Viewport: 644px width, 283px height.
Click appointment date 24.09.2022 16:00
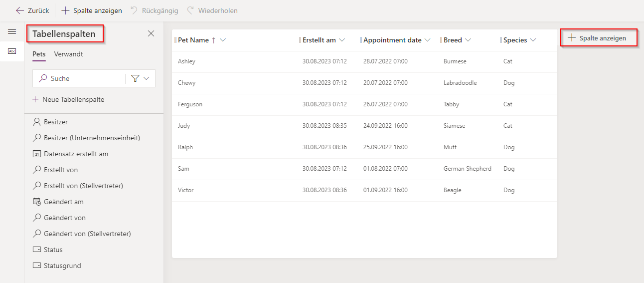(x=385, y=126)
